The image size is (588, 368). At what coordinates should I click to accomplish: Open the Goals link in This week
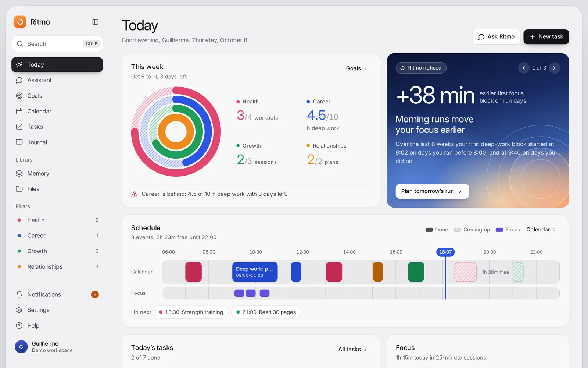click(356, 68)
